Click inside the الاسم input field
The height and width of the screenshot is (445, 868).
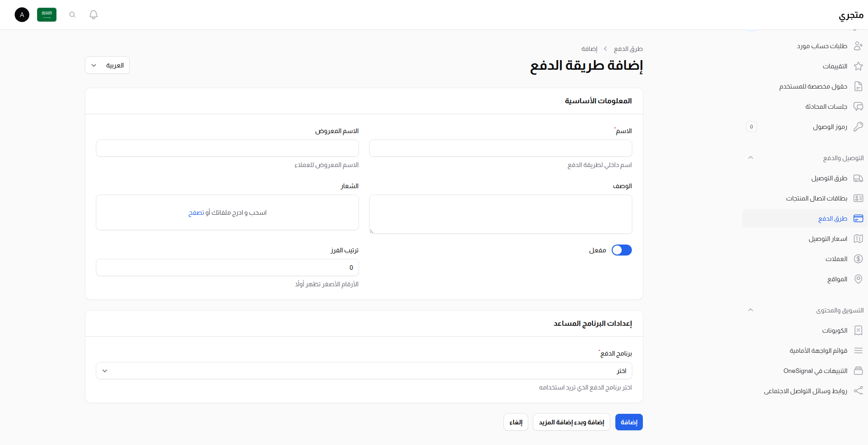pos(500,148)
